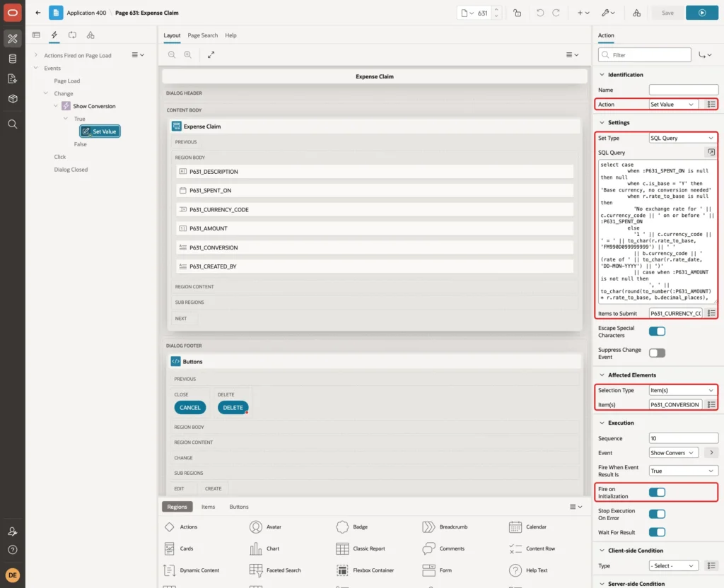724x588 pixels.
Task: Click the Save button
Action: pyautogui.click(x=667, y=13)
